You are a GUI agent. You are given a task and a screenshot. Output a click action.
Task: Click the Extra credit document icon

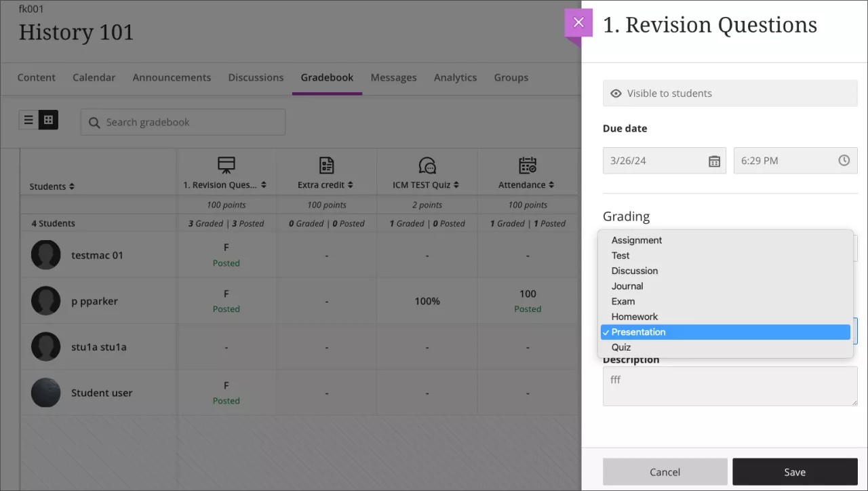click(326, 164)
